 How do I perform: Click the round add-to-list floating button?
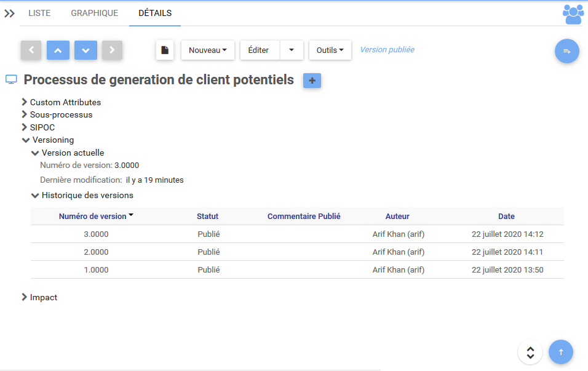point(566,51)
